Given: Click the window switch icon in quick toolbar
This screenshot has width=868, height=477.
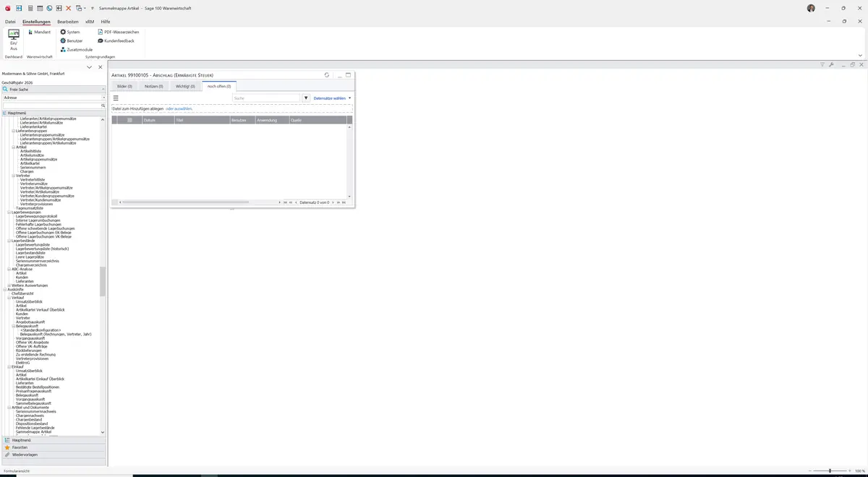Looking at the screenshot, I should coord(79,8).
